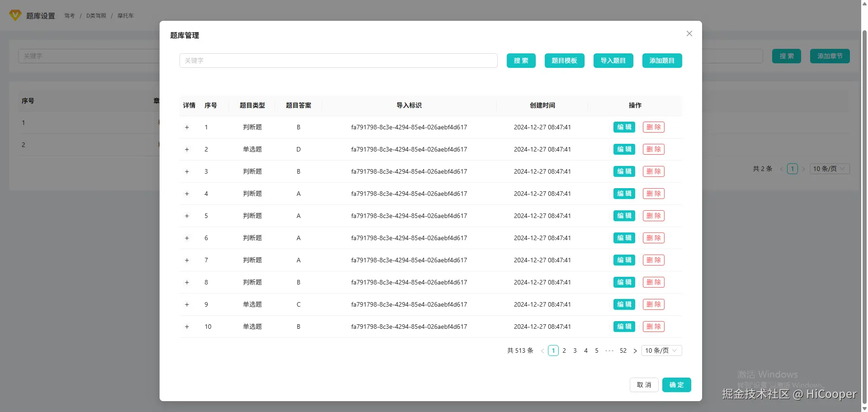Expand details for question 1
The height and width of the screenshot is (412, 868).
(x=187, y=127)
